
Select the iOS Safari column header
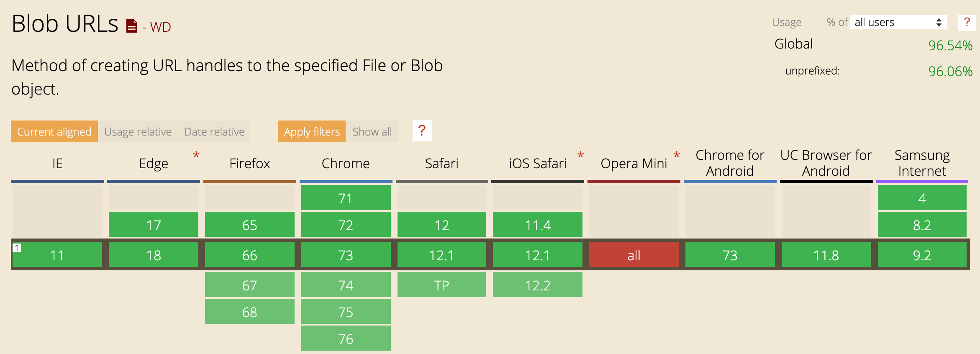538,163
